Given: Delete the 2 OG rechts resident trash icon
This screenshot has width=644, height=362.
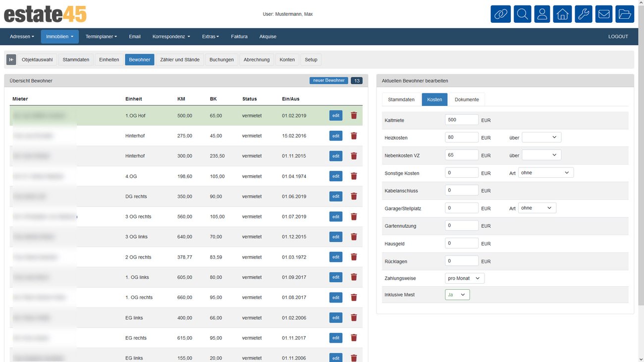Looking at the screenshot, I should pyautogui.click(x=354, y=257).
